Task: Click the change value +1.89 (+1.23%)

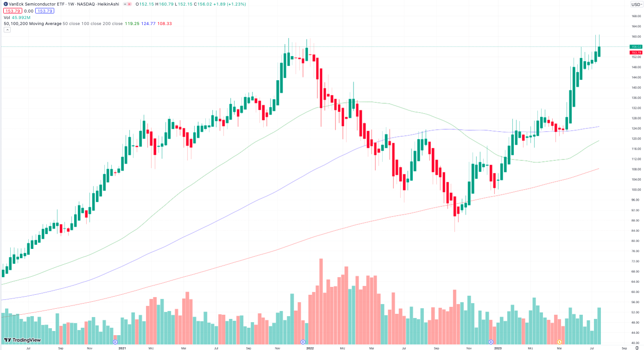Action: (229, 4)
